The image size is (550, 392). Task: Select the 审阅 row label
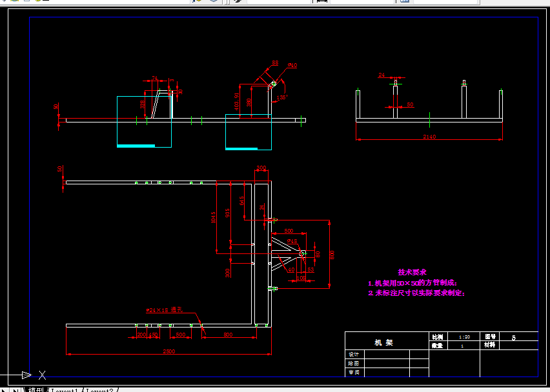point(354,372)
